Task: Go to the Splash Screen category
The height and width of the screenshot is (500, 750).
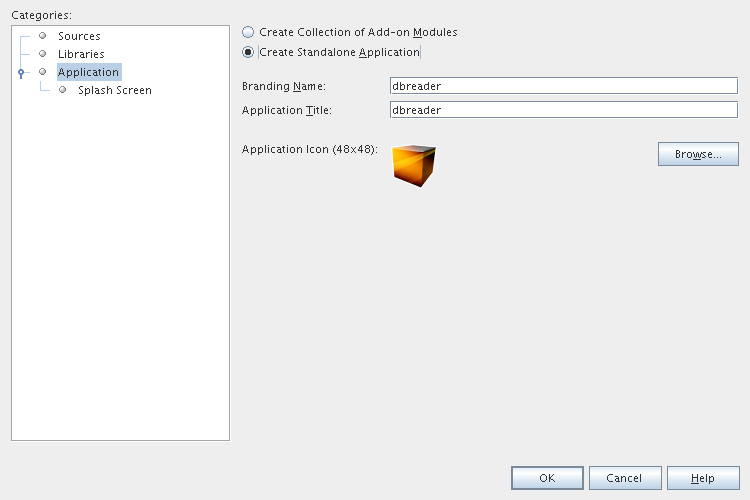Action: click(x=115, y=90)
